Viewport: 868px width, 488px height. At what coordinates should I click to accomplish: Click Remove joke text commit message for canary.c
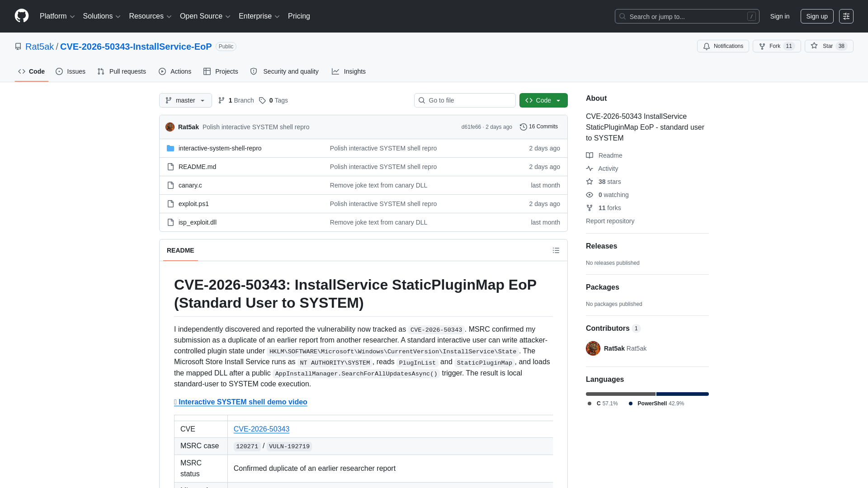(x=378, y=185)
